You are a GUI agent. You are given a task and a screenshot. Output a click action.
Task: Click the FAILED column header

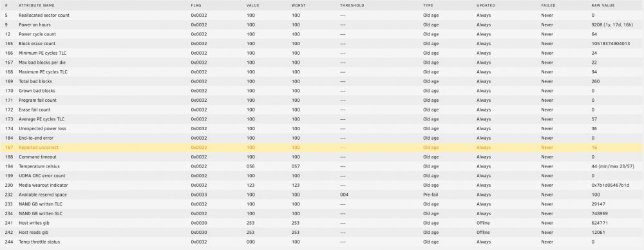[x=548, y=5]
